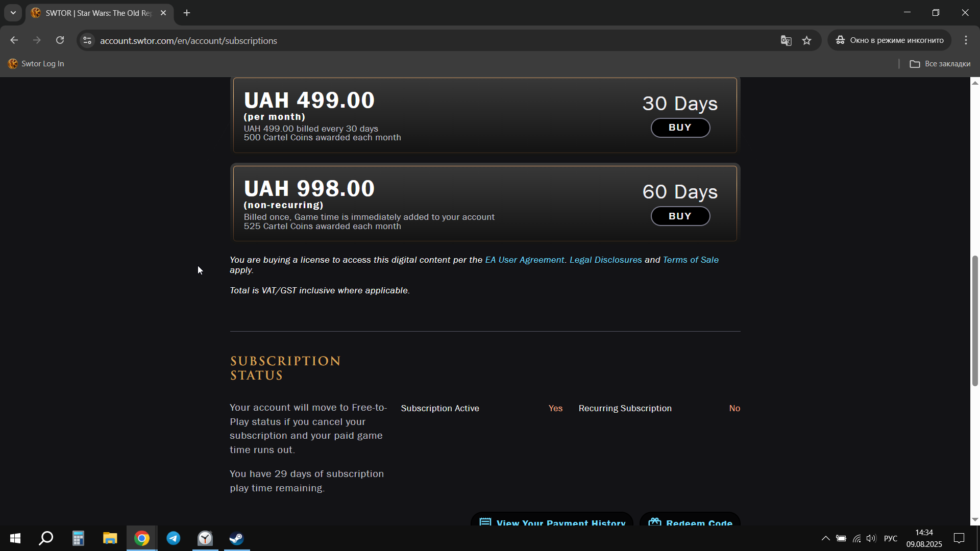
Task: Click View Your Payment History button
Action: pos(552,519)
